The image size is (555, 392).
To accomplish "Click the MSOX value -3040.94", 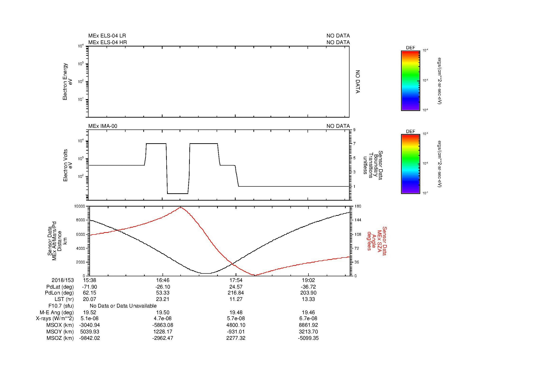I will coord(89,325).
